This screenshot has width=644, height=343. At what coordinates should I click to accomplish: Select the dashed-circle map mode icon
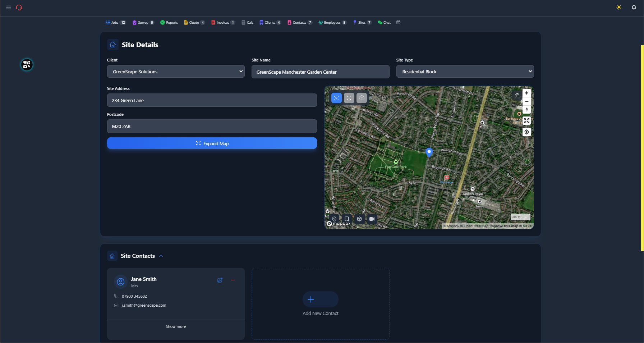(x=362, y=98)
